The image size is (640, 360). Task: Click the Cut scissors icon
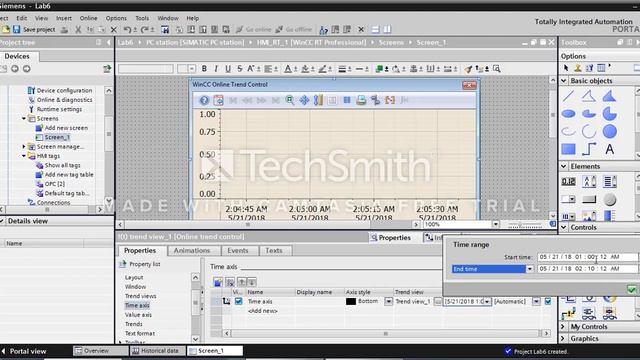(78, 29)
